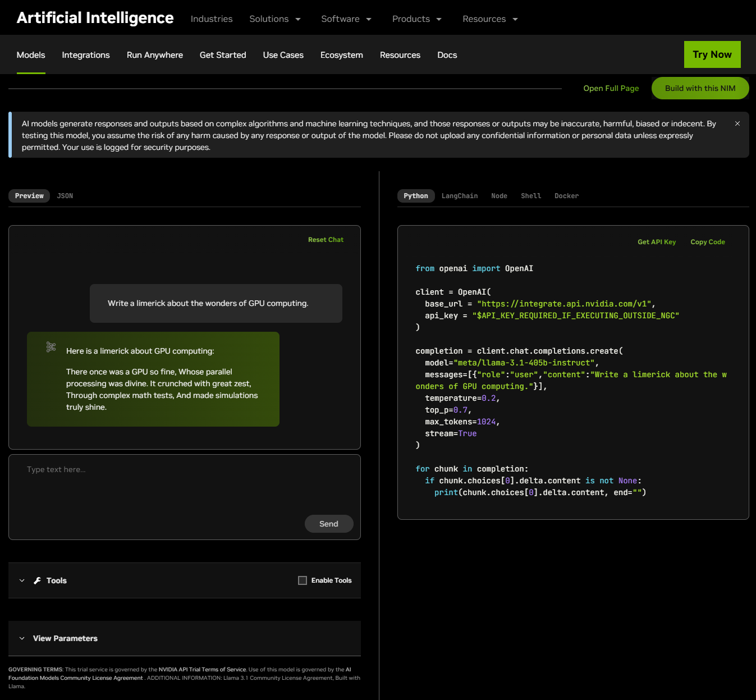Switch to the LangChain code sample
This screenshot has width=756, height=700.
pyautogui.click(x=459, y=195)
